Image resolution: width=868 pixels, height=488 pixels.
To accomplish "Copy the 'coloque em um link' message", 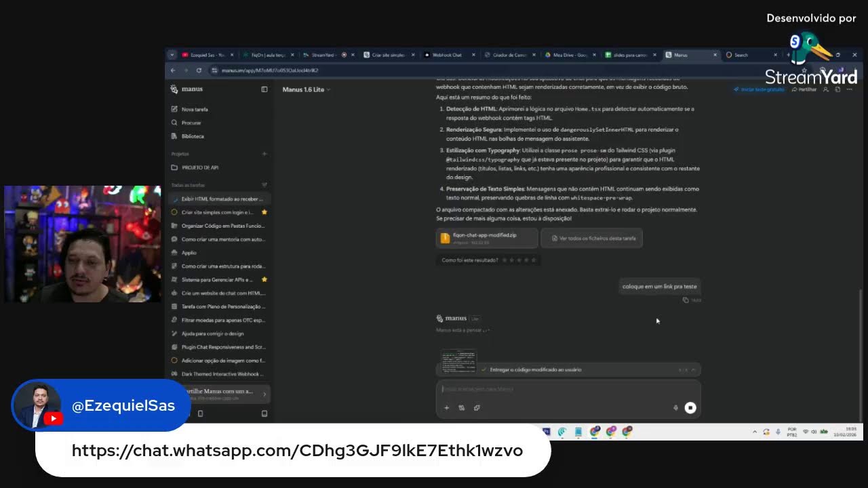I will pyautogui.click(x=686, y=300).
